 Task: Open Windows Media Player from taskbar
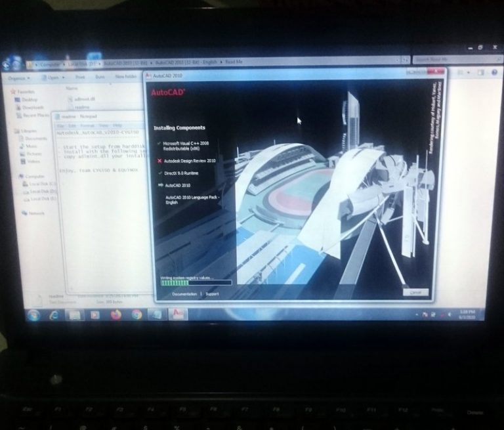point(94,315)
